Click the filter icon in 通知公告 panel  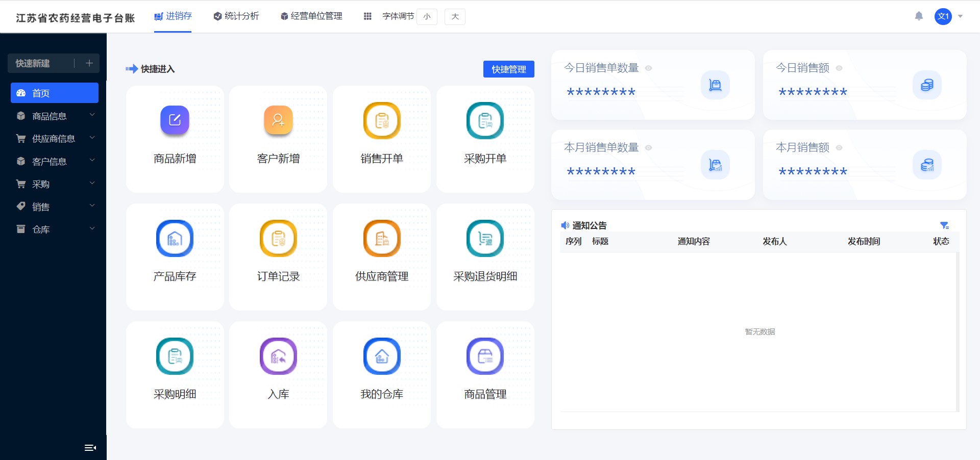point(944,225)
